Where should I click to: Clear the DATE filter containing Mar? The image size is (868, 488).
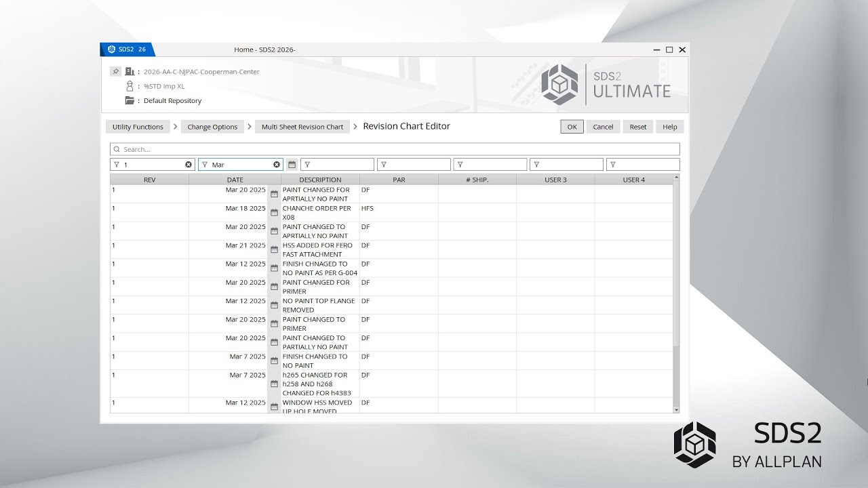(277, 165)
